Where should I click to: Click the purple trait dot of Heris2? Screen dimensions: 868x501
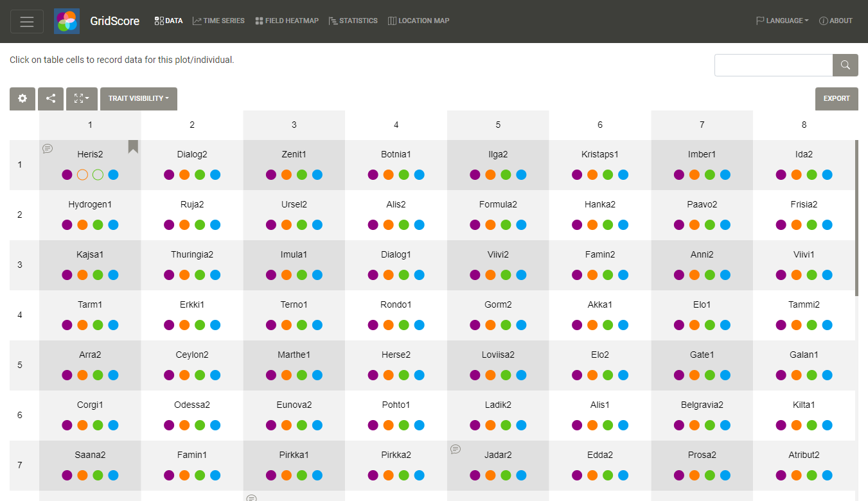[67, 175]
